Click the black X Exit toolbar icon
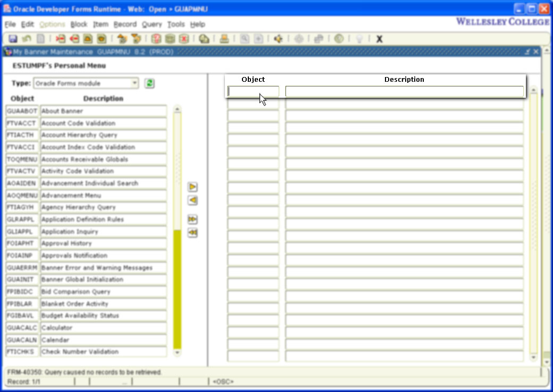 pos(379,39)
